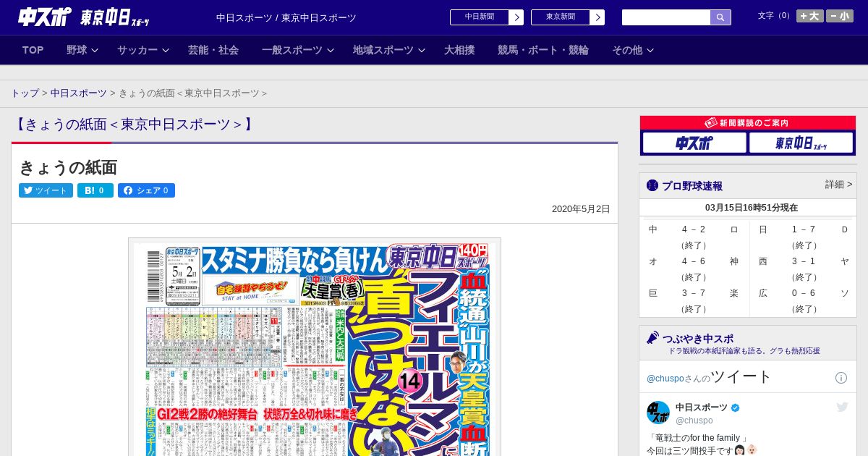Click the 中スポ subscription banner button

pyautogui.click(x=694, y=143)
